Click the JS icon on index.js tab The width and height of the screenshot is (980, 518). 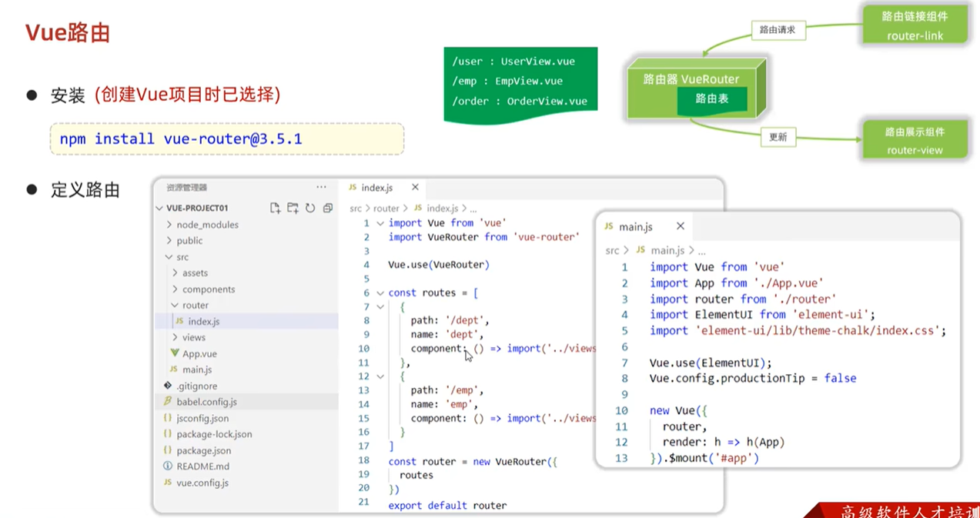click(353, 187)
